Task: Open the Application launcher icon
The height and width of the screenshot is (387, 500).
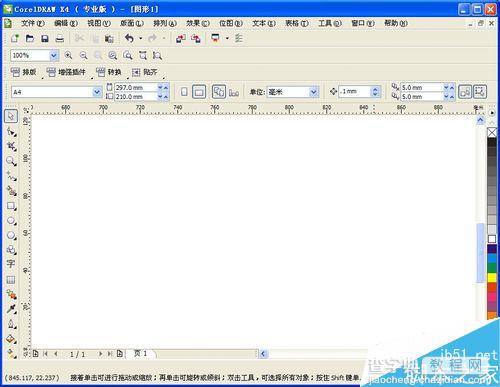Action: [216, 38]
